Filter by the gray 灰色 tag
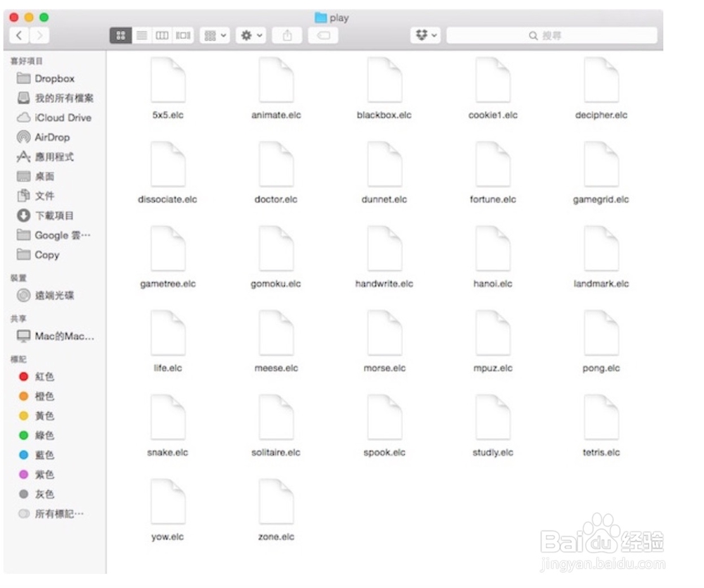This screenshot has height=588, width=704. click(x=37, y=494)
